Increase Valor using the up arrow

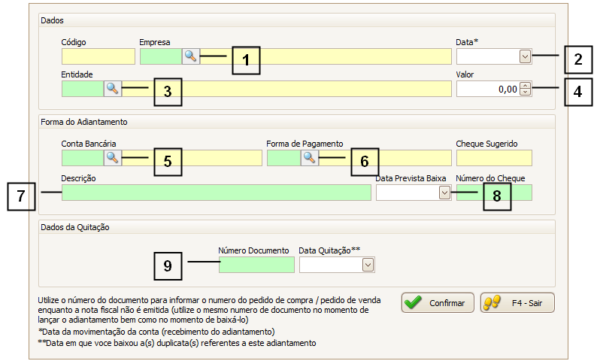[525, 85]
